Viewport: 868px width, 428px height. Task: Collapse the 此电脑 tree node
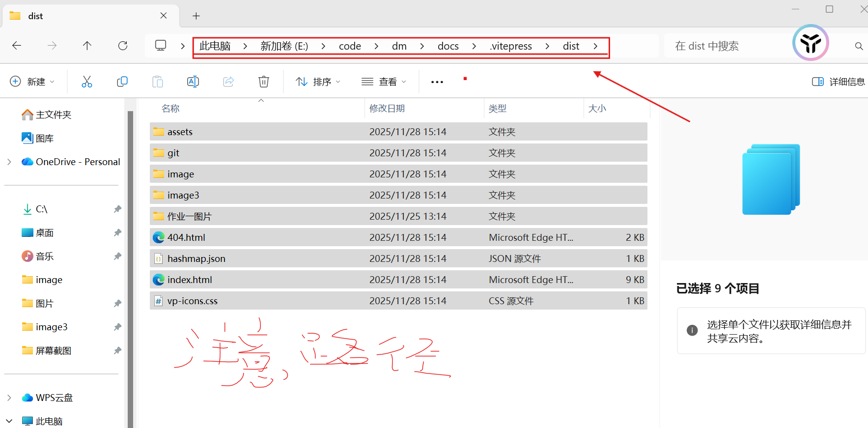(x=9, y=421)
